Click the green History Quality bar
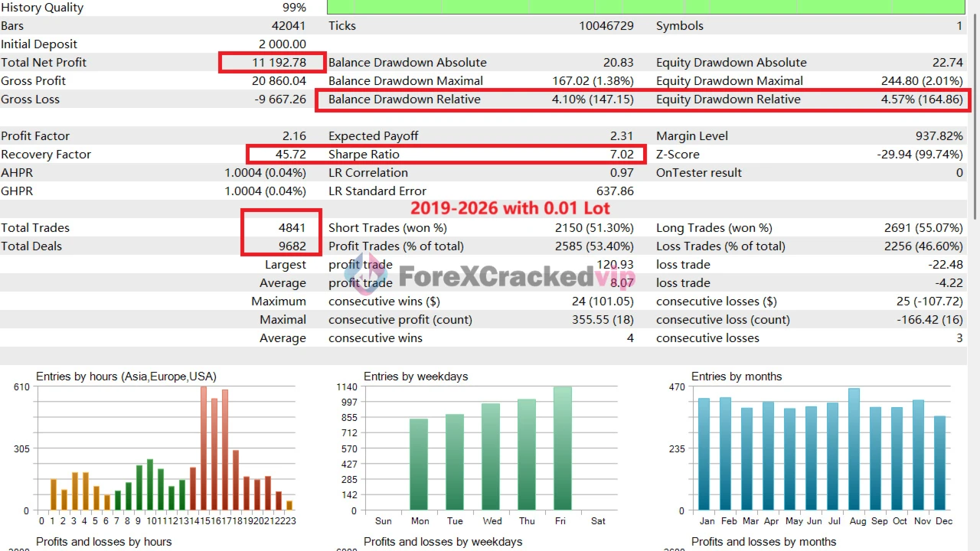The image size is (980, 551). (645, 7)
